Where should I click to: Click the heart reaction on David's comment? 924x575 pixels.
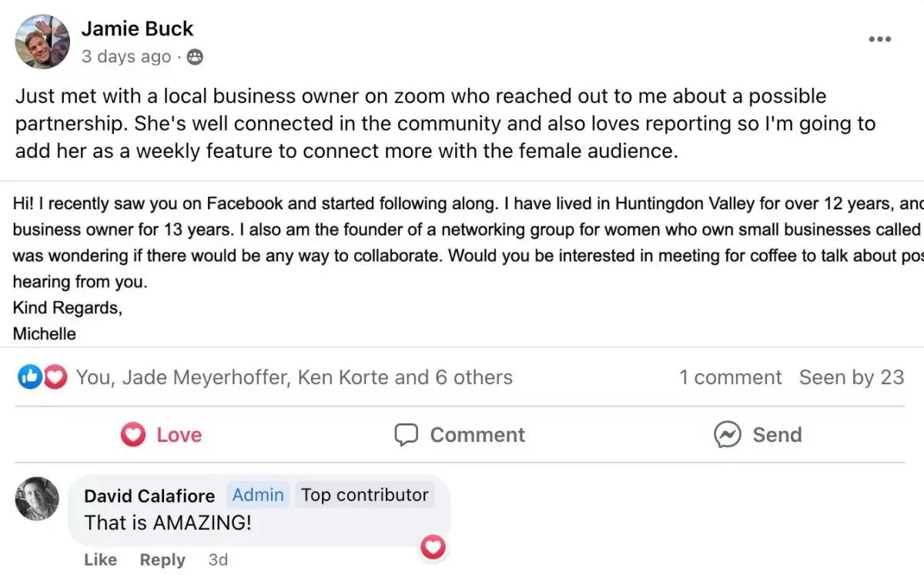pos(434,547)
